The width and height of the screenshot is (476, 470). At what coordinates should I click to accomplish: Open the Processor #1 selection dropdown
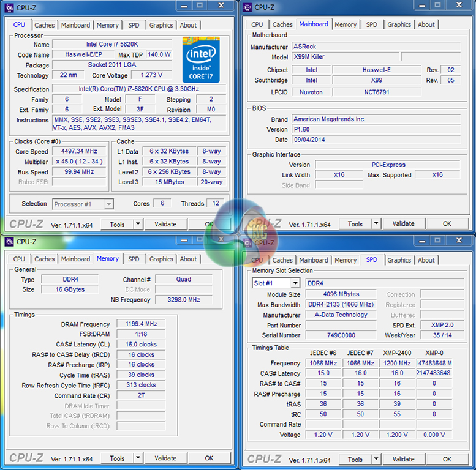click(108, 204)
